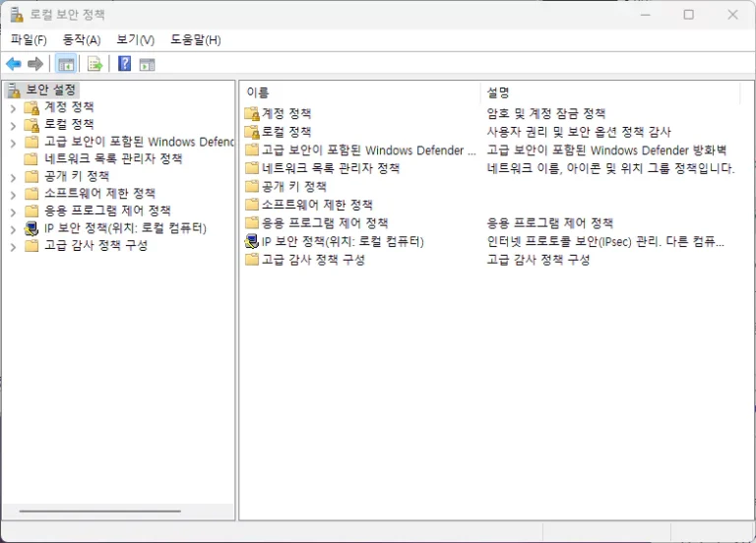Open Help via the question mark icon

(124, 63)
